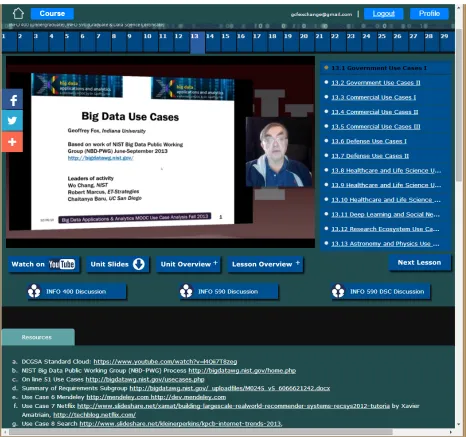The image size is (466, 437).
Task: Open the mendeley.com link
Action: 117,397
